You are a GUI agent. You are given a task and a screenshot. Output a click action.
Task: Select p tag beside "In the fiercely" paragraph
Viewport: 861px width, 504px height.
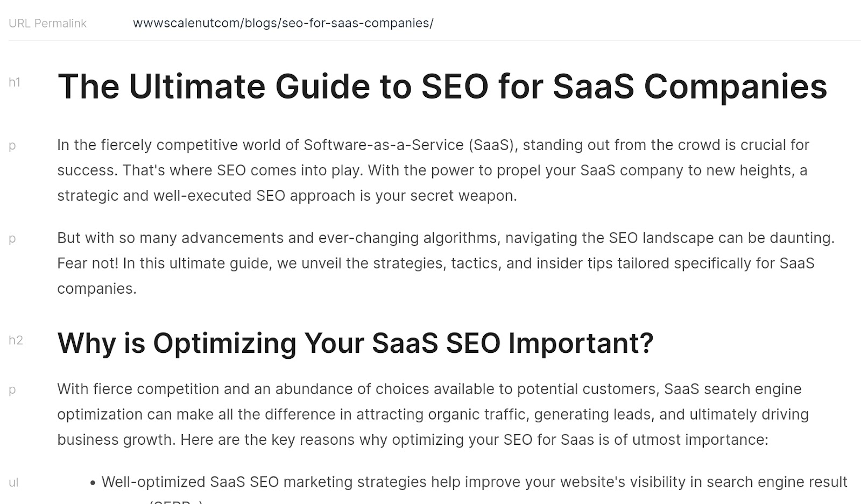(x=12, y=146)
